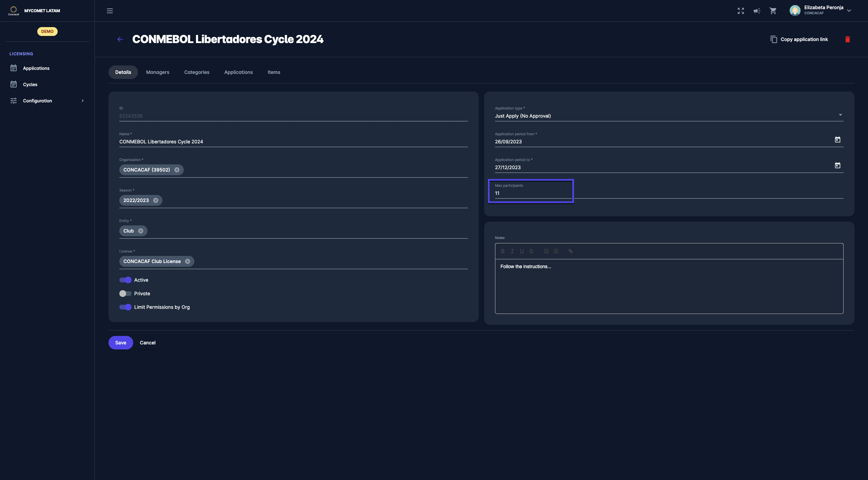Open the shopping cart icon
The height and width of the screenshot is (480, 868).
[773, 11]
